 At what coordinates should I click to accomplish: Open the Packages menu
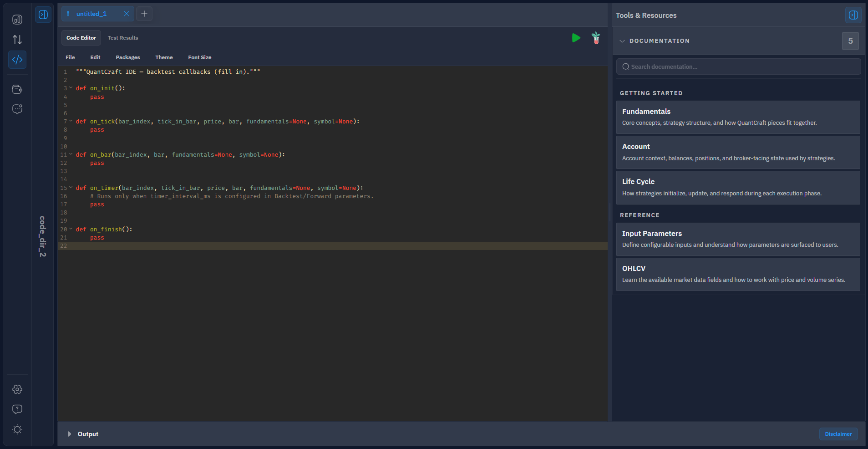[128, 57]
